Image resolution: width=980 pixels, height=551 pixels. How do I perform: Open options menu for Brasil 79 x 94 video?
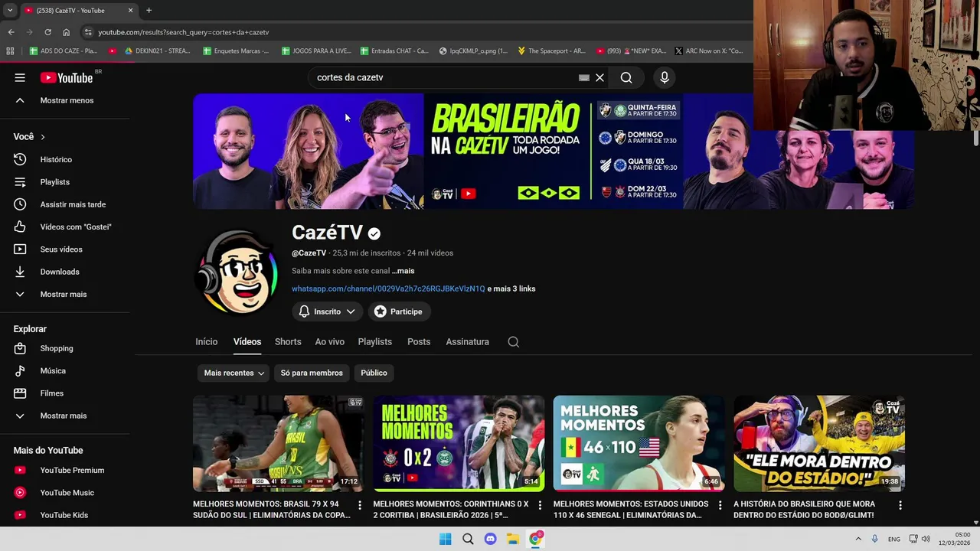click(360, 505)
